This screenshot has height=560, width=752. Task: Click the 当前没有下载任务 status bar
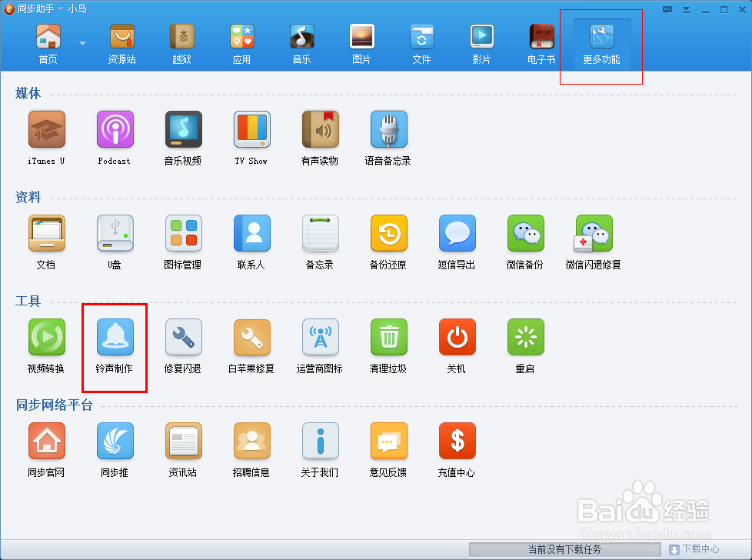click(565, 549)
